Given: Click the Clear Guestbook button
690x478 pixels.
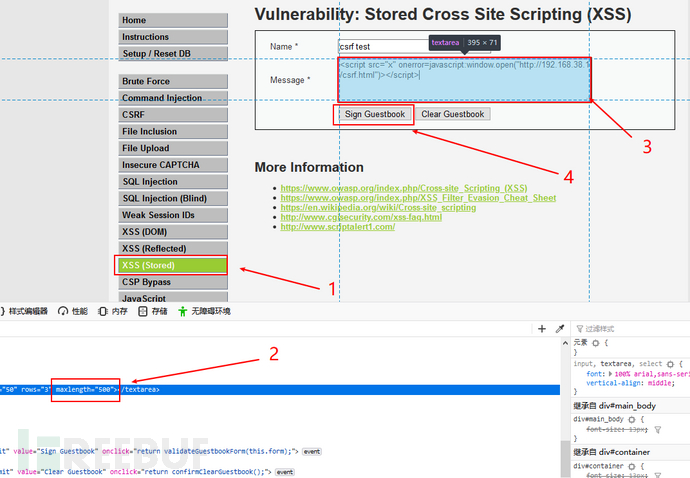Looking at the screenshot, I should coord(453,114).
